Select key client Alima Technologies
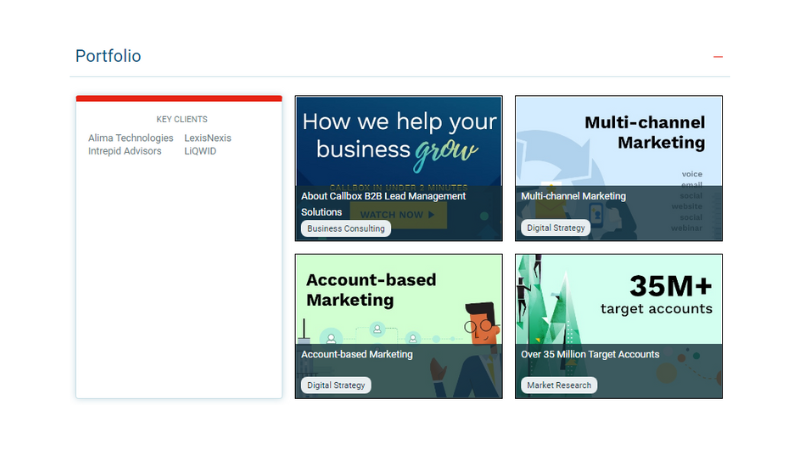The width and height of the screenshot is (800, 450). 131,138
